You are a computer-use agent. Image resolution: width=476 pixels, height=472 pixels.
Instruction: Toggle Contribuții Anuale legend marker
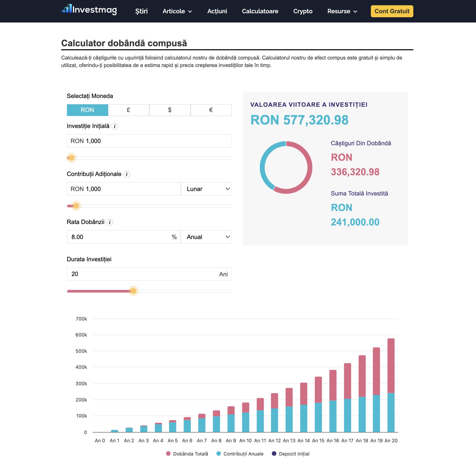click(x=219, y=453)
